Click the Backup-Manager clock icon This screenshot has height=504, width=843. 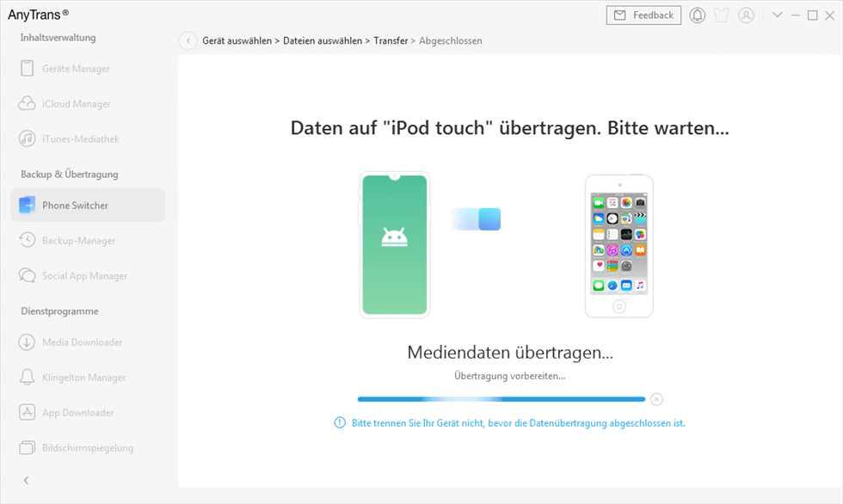27,241
